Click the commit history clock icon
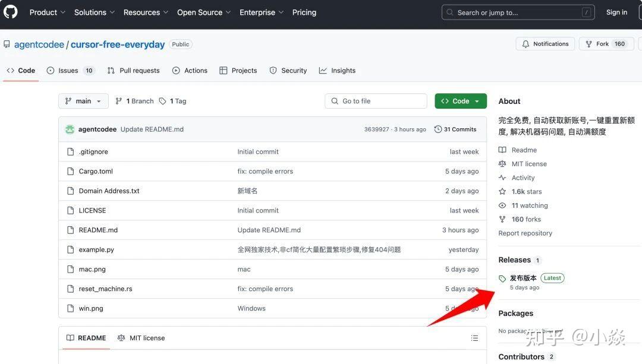642x364 pixels. pos(438,129)
